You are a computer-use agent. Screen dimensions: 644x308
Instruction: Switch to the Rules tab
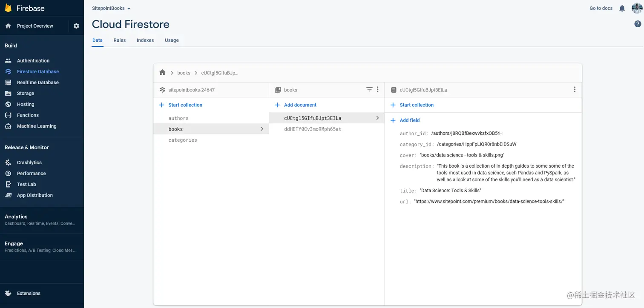tap(119, 40)
